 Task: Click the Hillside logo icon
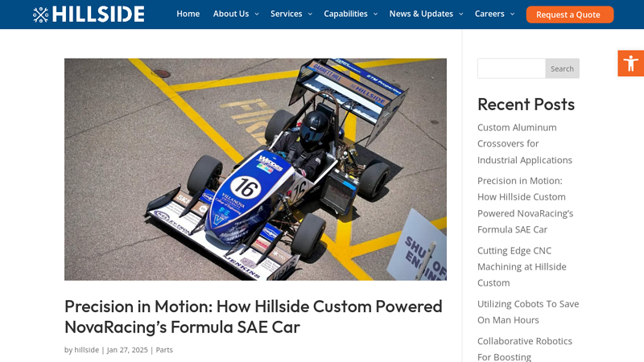(41, 14)
